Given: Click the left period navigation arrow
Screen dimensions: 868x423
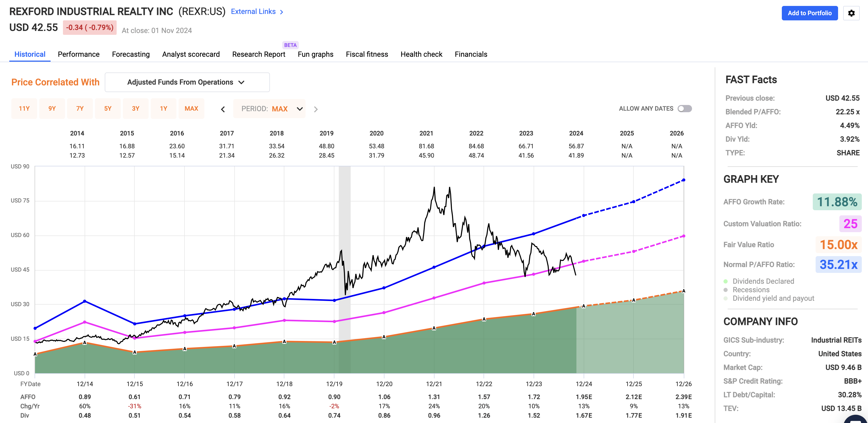Looking at the screenshot, I should [x=223, y=109].
